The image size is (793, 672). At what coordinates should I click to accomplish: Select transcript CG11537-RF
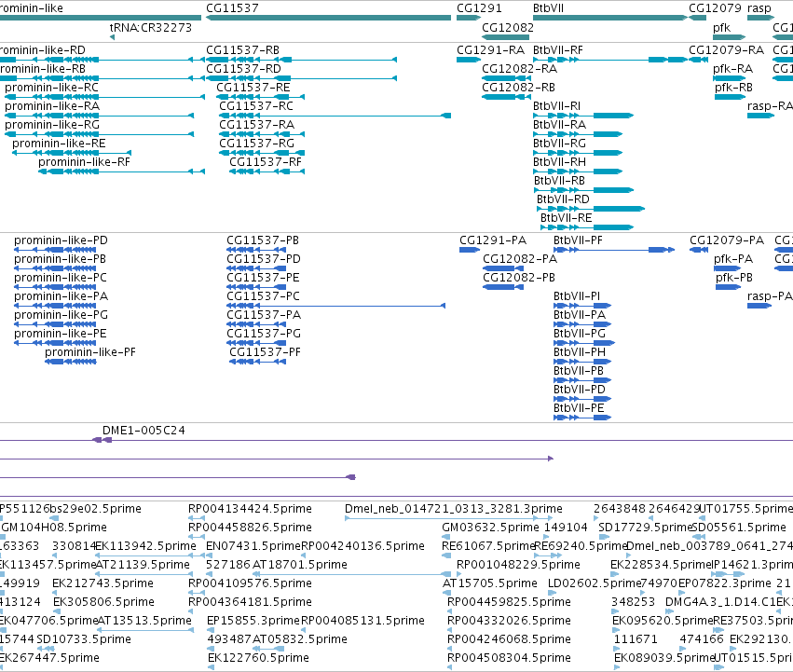(266, 162)
